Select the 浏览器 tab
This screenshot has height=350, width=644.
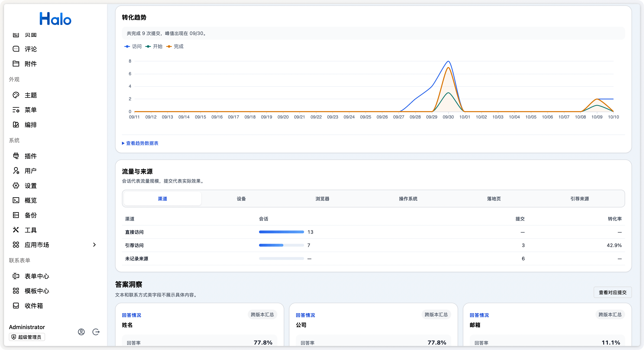(x=322, y=199)
